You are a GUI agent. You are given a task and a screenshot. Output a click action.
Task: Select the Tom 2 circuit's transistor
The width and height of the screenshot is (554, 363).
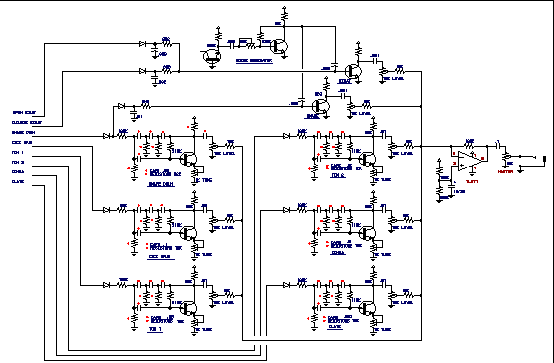[x=368, y=159]
